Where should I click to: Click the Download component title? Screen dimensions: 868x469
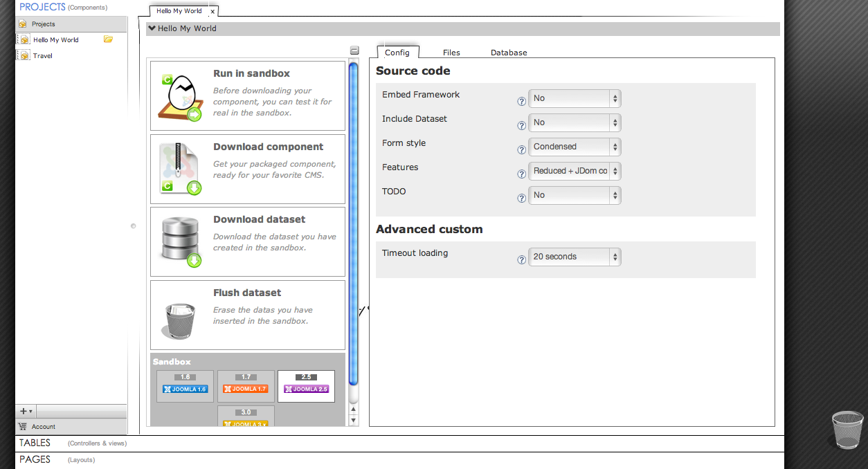tap(269, 147)
